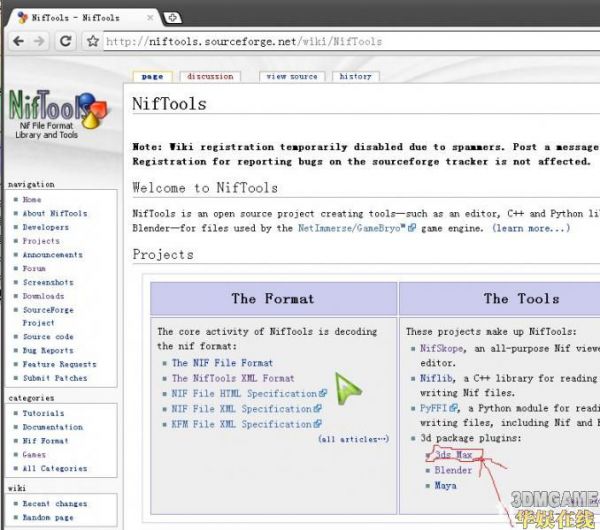This screenshot has width=600, height=530.
Task: Open a new tab with the plus button
Action: click(172, 17)
